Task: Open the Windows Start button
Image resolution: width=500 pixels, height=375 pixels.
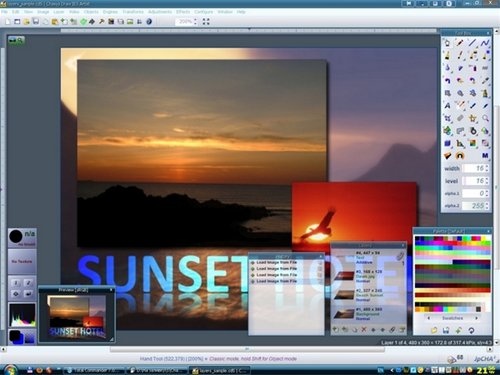Action: point(10,369)
